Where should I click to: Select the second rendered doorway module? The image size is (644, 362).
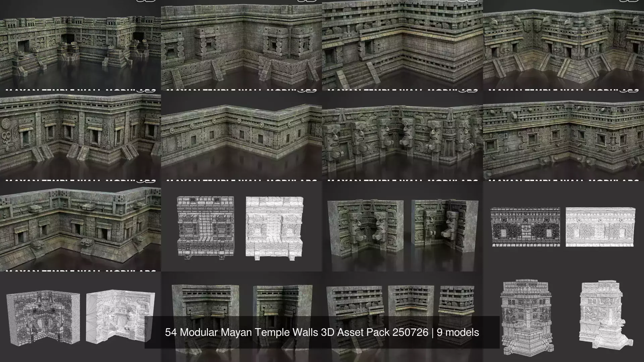283,318
